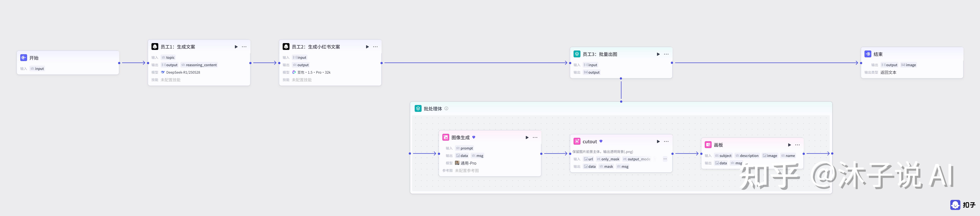This screenshot has width=980, height=216.
Task: Click the 返回文本 output type value
Action: coord(888,72)
